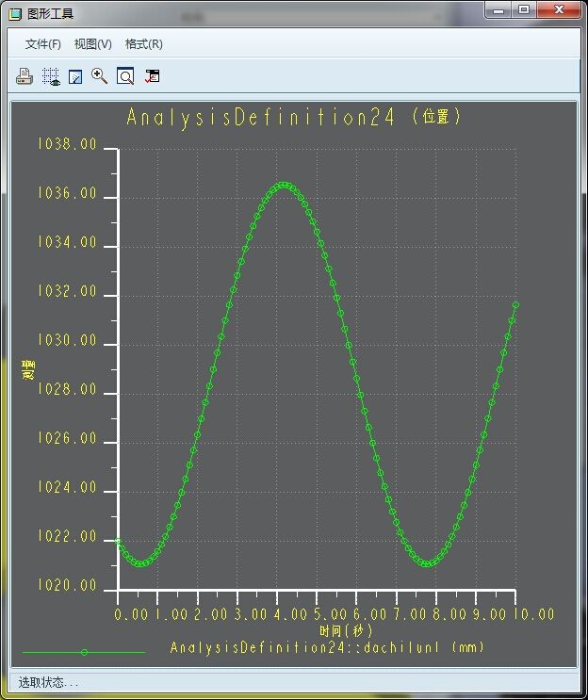
Task: Click the Y-axis value 1030.00
Action: pos(67,340)
